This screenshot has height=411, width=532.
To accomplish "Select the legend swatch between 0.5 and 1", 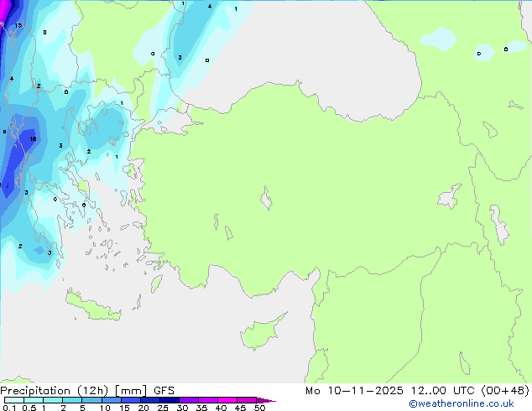I will pyautogui.click(x=34, y=400).
